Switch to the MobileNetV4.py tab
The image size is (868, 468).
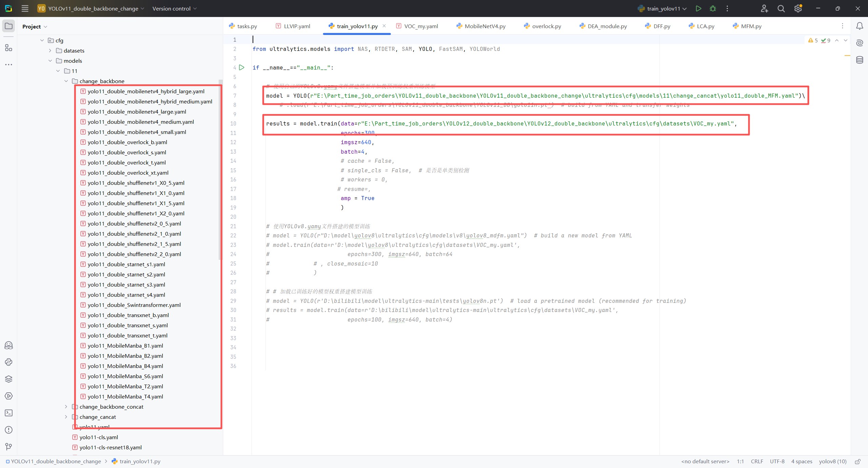485,26
